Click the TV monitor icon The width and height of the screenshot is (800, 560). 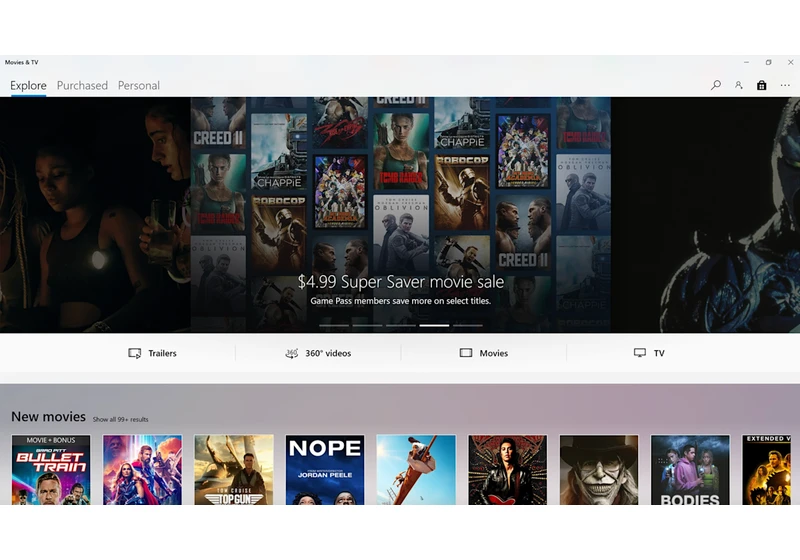640,353
